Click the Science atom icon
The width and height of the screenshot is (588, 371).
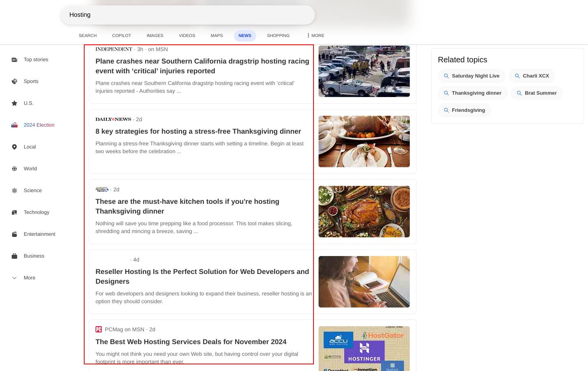pos(14,191)
